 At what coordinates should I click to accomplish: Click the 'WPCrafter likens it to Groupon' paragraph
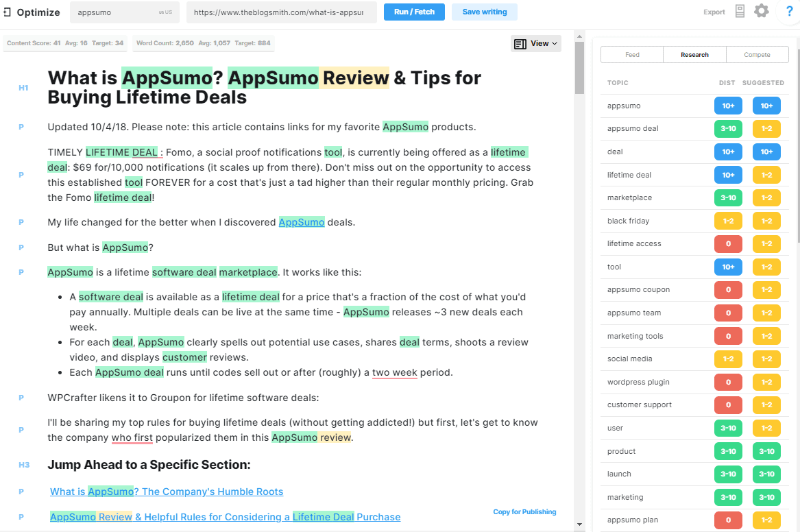[x=183, y=398]
